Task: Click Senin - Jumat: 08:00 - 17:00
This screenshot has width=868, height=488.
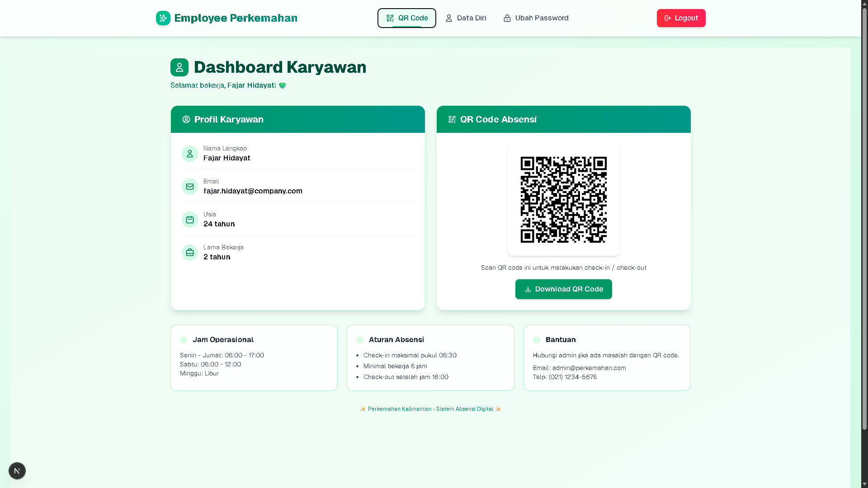Action: point(222,355)
